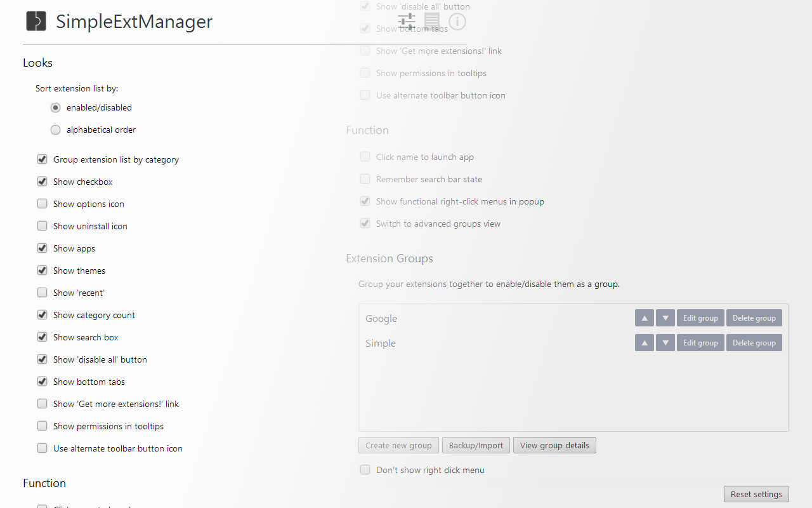Enable the 'Show options icon' checkbox

pos(42,203)
